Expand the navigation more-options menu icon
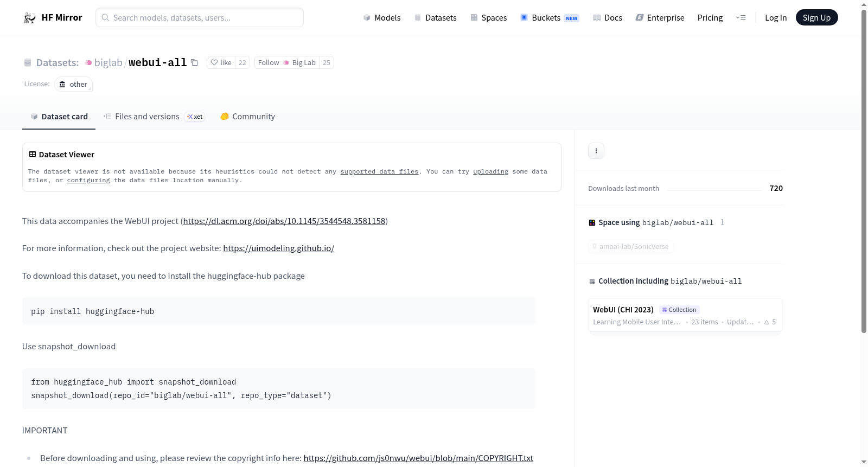Viewport: 868px width, 467px height. [x=741, y=18]
